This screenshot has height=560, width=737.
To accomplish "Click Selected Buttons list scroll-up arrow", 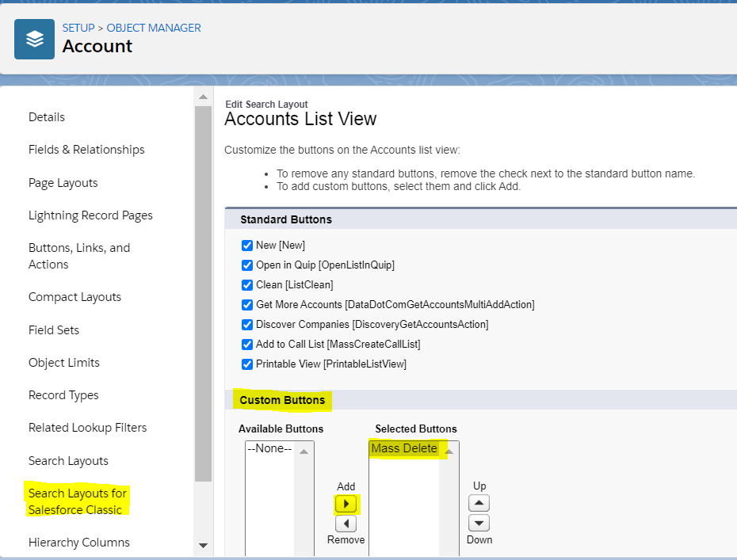I will (x=449, y=451).
